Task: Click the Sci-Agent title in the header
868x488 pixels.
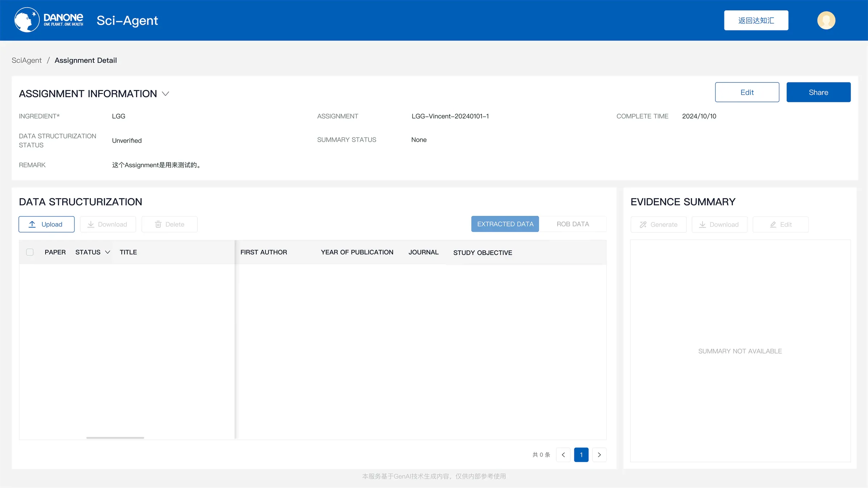Action: tap(127, 20)
